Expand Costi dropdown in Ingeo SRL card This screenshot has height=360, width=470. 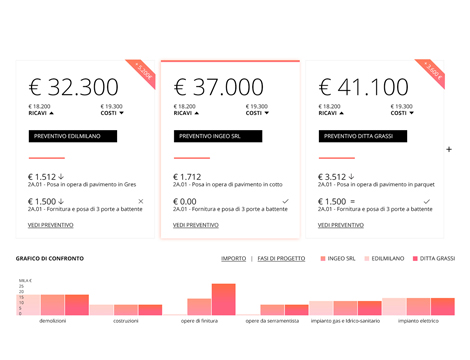coord(267,113)
